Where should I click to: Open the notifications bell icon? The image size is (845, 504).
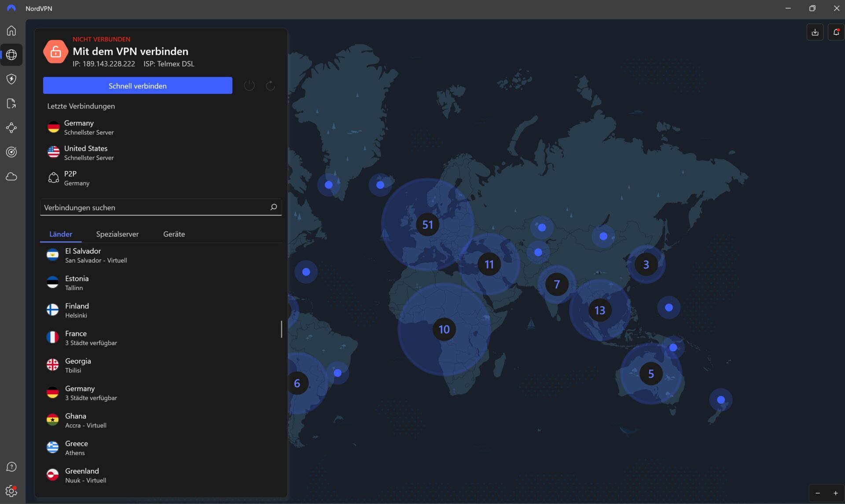tap(836, 32)
